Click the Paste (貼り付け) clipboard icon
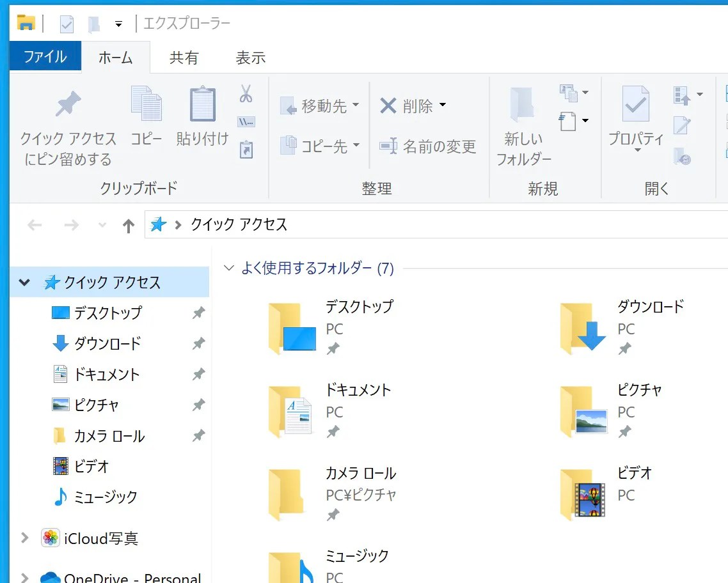Screen dimensions: 728x583 pos(202,104)
